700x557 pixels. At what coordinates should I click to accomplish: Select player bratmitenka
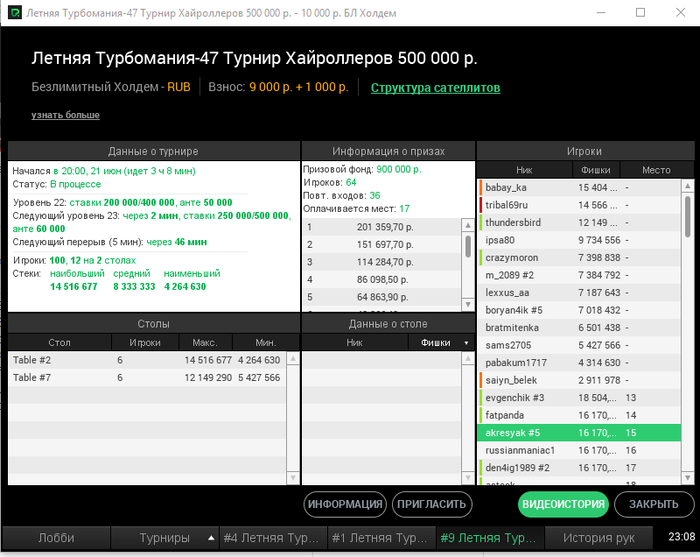click(579, 328)
